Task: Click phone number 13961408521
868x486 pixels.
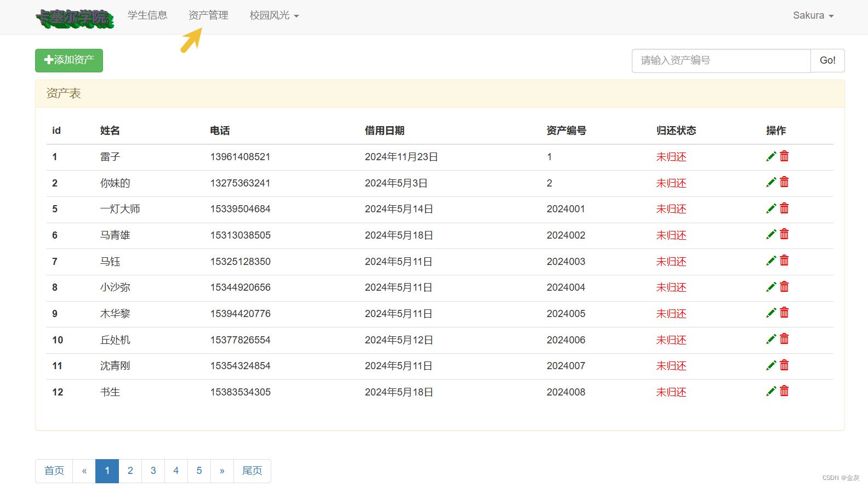Action: point(241,157)
